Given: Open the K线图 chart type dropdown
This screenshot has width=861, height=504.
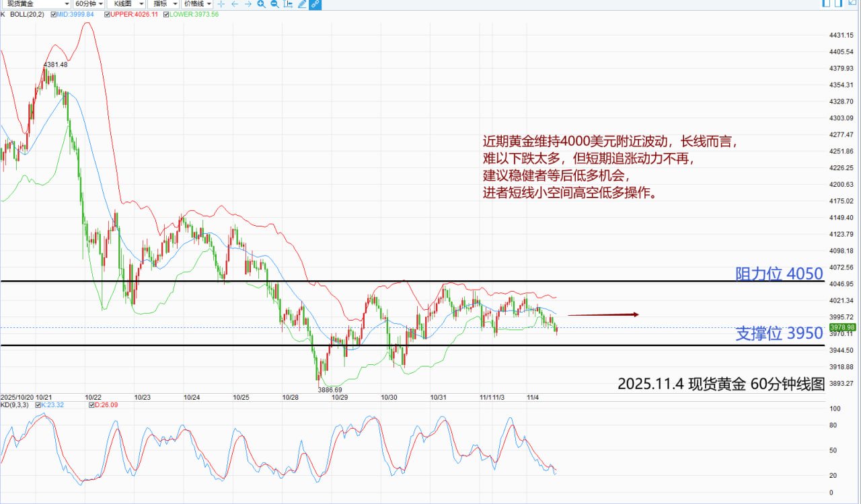Looking at the screenshot, I should (126, 4).
